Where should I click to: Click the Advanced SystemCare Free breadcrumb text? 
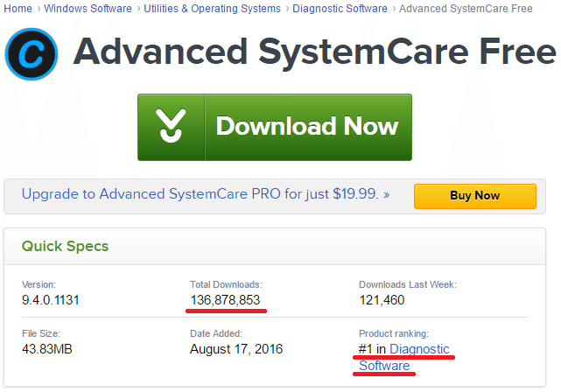[466, 8]
